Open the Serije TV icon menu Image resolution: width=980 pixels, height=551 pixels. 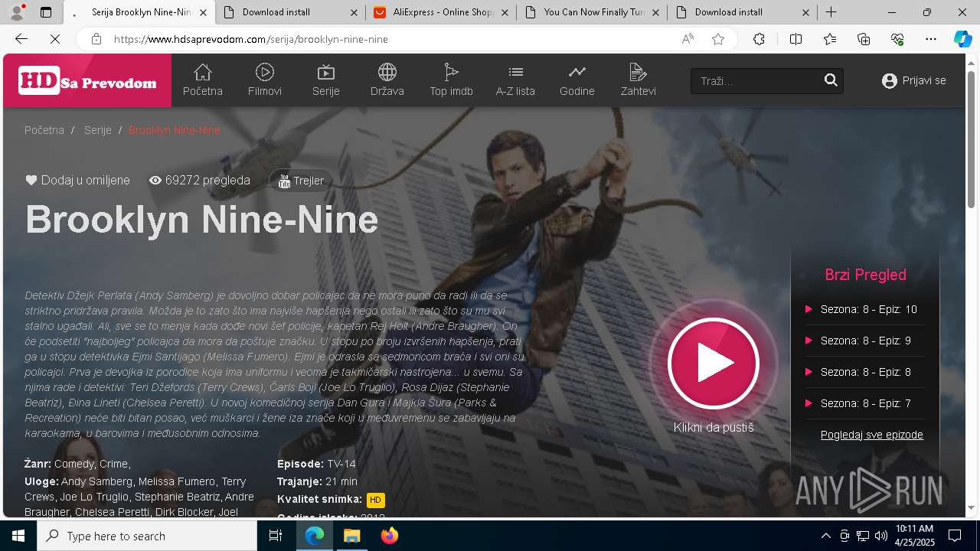point(326,80)
